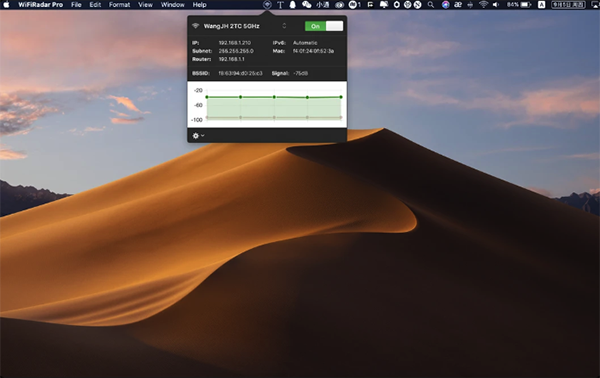Open the Help menu
This screenshot has height=378, width=600.
(199, 5)
